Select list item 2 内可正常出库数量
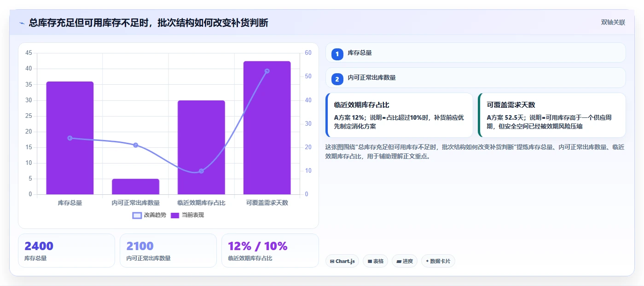The width and height of the screenshot is (644, 286). tap(476, 78)
